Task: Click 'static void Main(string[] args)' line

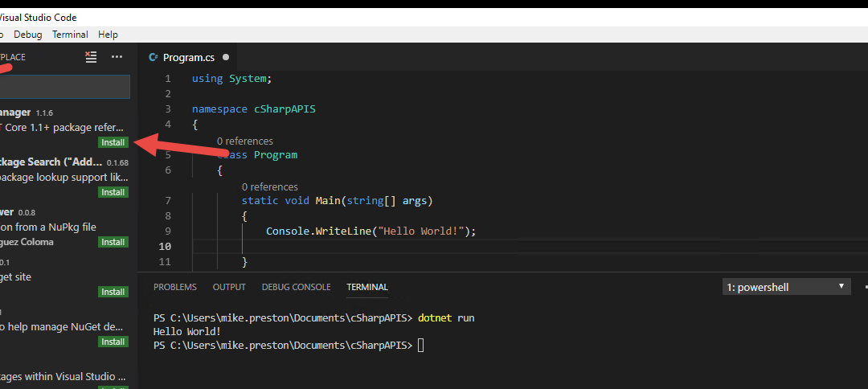Action: (x=337, y=200)
